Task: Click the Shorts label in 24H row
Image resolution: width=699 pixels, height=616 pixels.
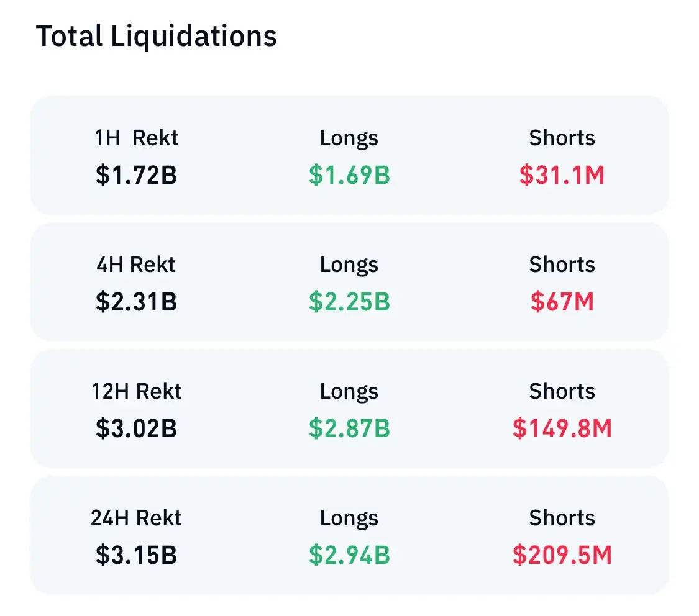Action: coord(562,518)
